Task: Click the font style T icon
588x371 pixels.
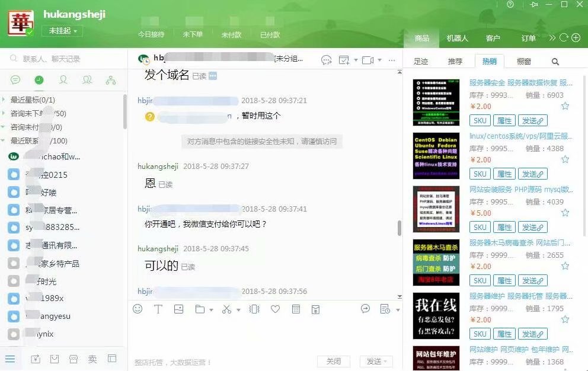Action: click(158, 309)
